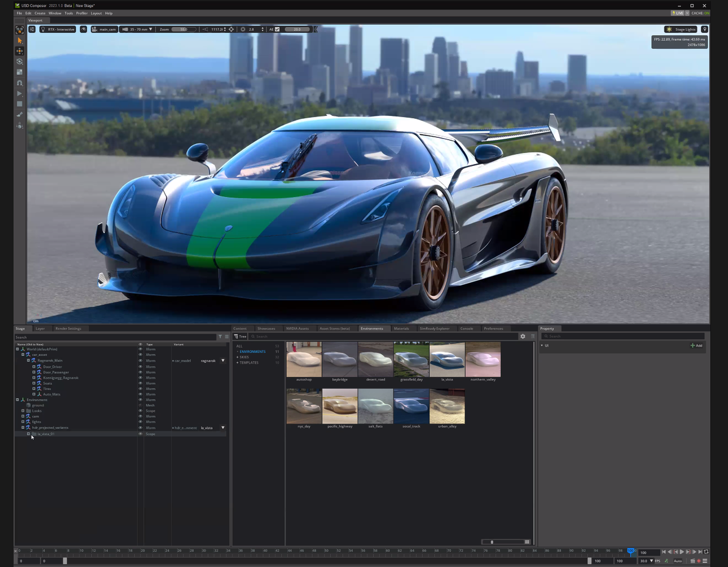This screenshot has width=728, height=567.
Task: Switch to the Materials tab
Action: pos(401,328)
